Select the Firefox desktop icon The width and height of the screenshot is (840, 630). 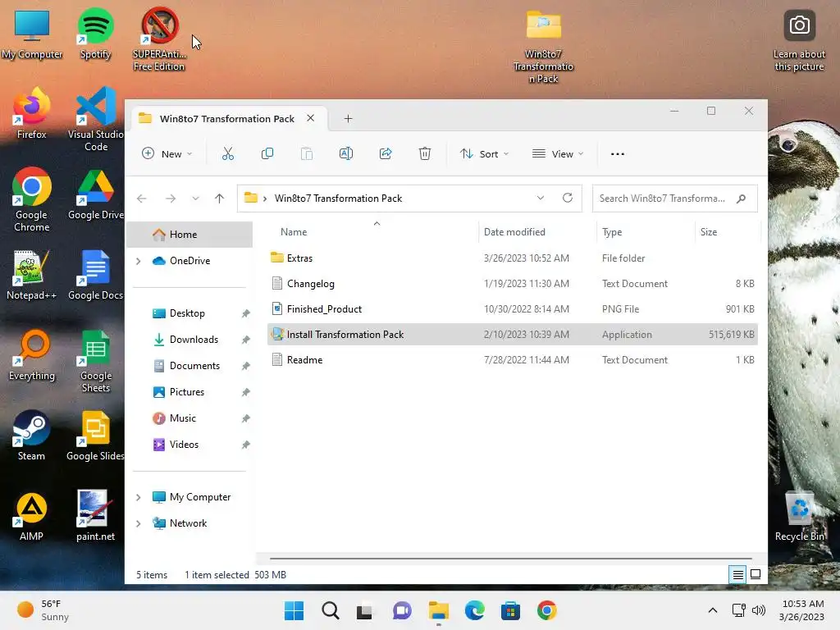coord(32,114)
